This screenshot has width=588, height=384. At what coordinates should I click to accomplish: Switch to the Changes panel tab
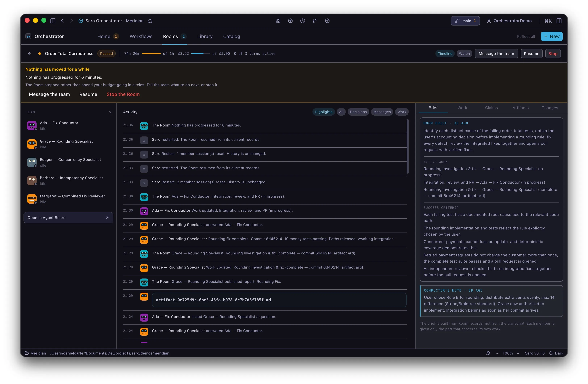(549, 108)
